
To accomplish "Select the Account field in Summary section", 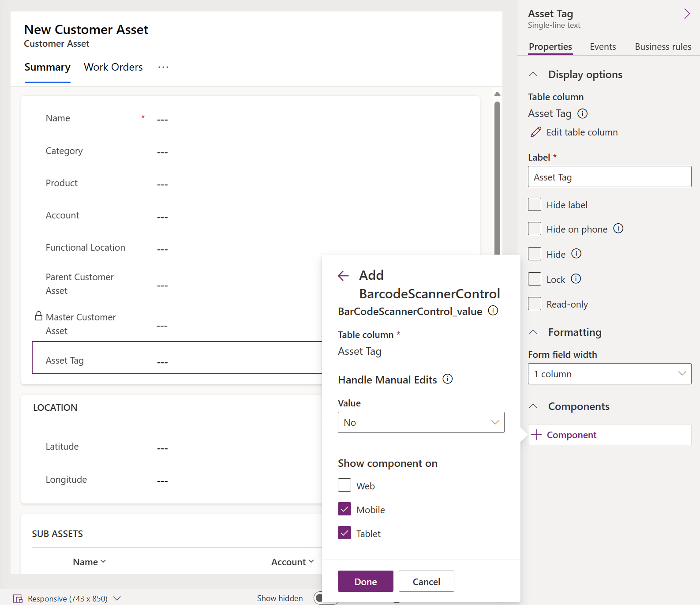I will tap(251, 215).
